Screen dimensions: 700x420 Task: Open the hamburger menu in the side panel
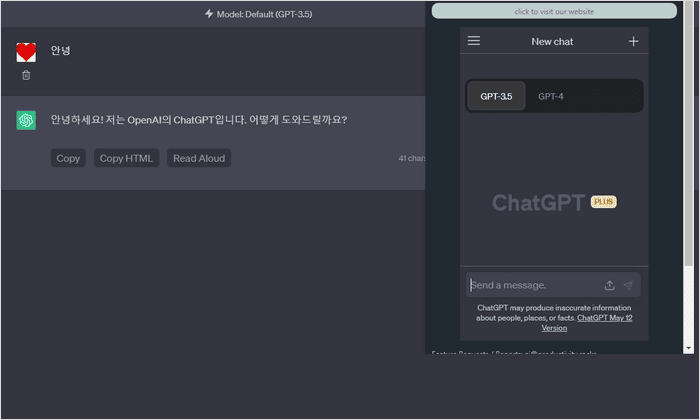tap(474, 41)
